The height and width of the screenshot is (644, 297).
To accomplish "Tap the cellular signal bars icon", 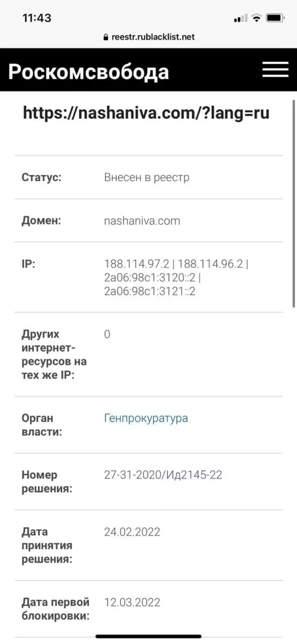I will (240, 18).
